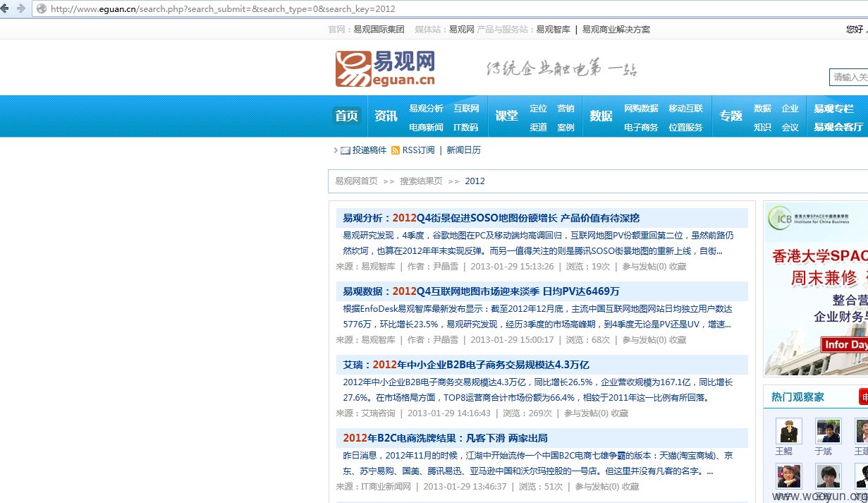Open the 课堂 navigation tab
This screenshot has width=868, height=503.
point(506,116)
